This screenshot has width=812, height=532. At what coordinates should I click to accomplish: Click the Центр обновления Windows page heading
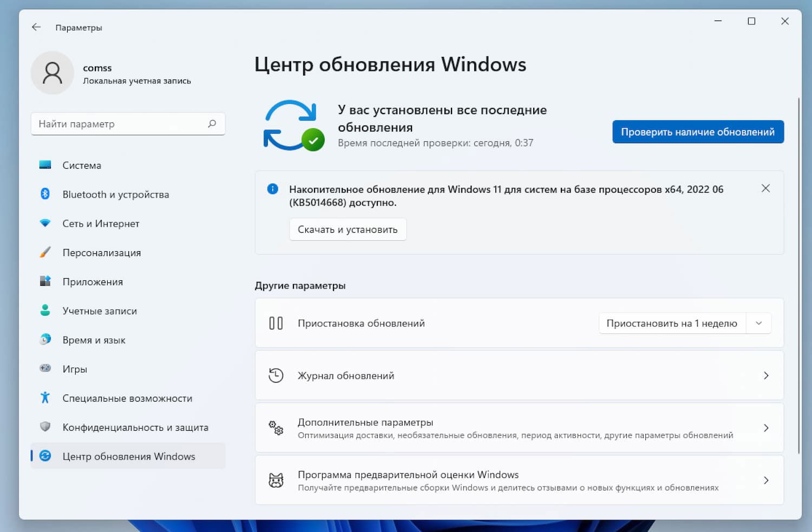(390, 64)
